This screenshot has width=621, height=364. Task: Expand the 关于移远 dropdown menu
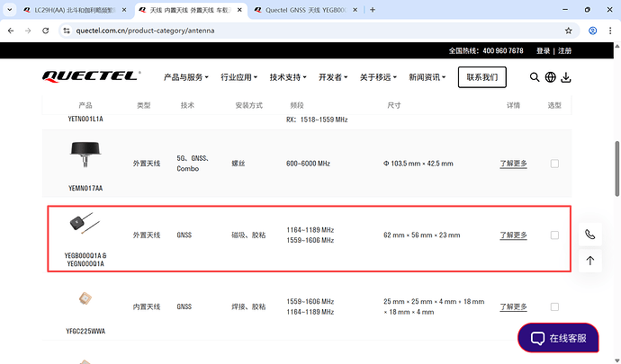(x=378, y=77)
